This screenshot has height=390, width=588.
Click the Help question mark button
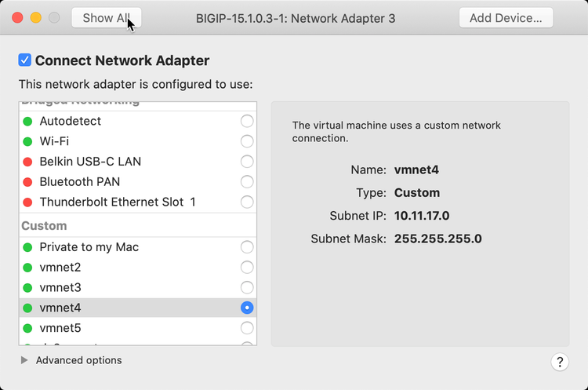pos(560,362)
